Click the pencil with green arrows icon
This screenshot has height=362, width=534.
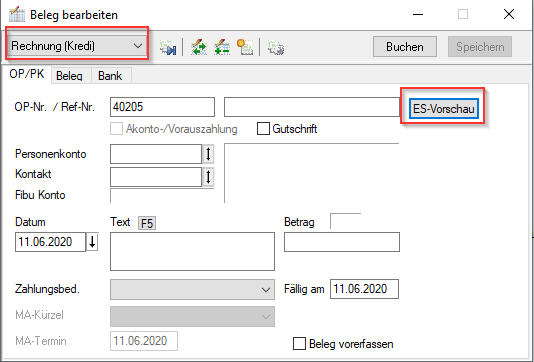(x=199, y=47)
